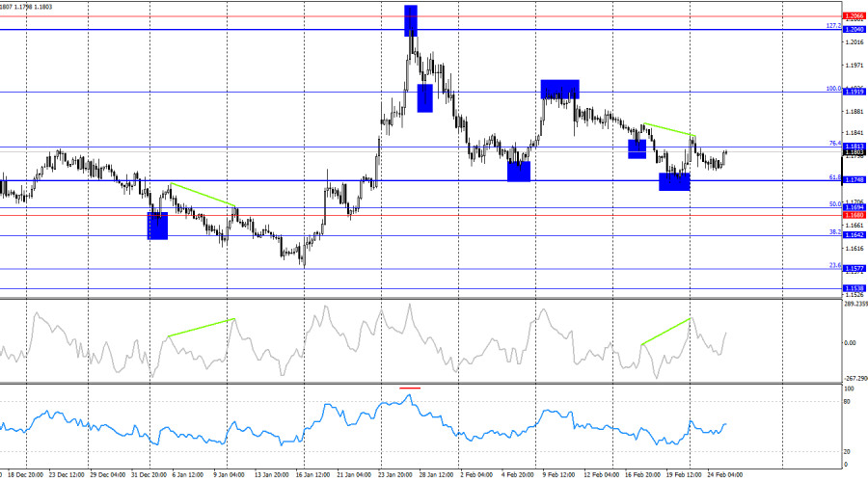Image resolution: width=868 pixels, height=482 pixels.
Task: Select the green trendline on the January price candles
Action: pos(203,195)
